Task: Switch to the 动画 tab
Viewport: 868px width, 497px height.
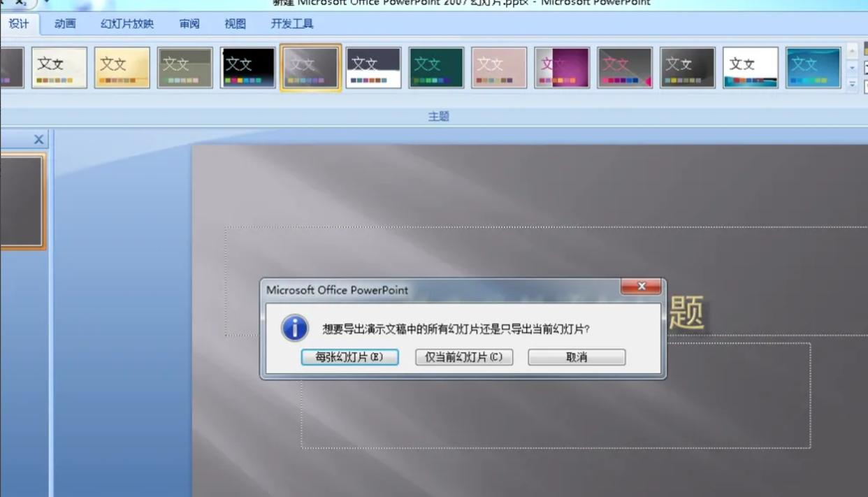Action: 65,24
